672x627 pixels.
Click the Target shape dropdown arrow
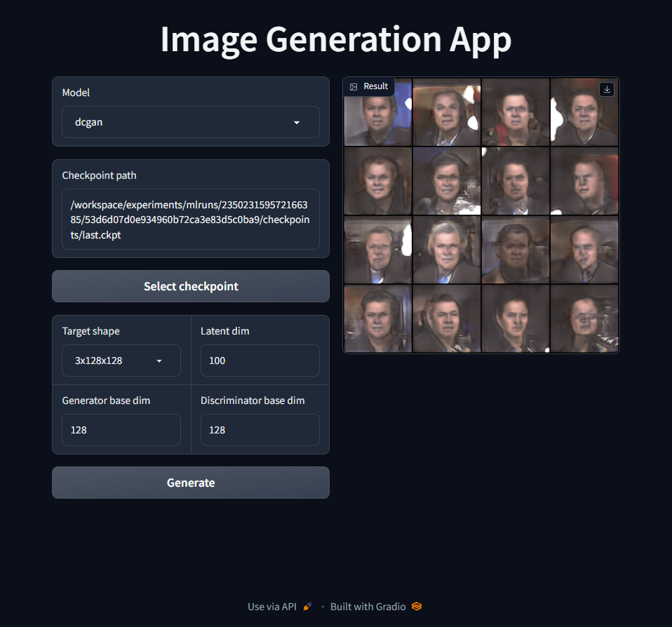point(159,361)
